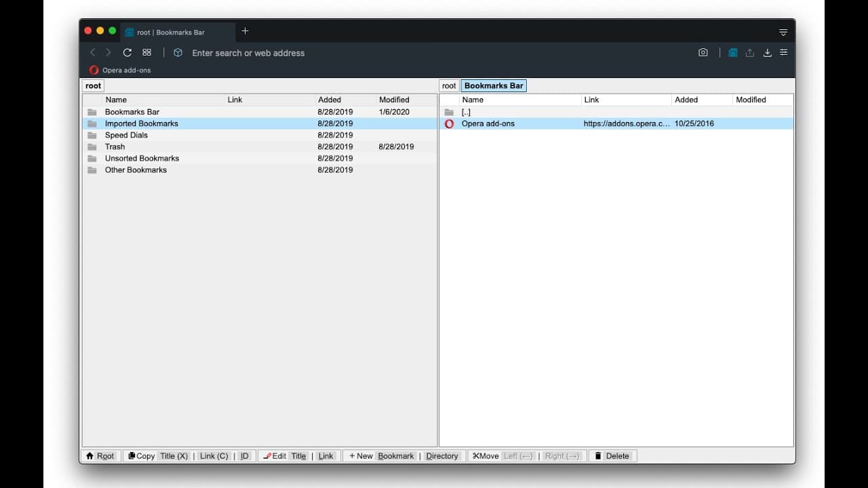Click the Edit Link button
Image resolution: width=868 pixels, height=488 pixels.
pyautogui.click(x=326, y=455)
